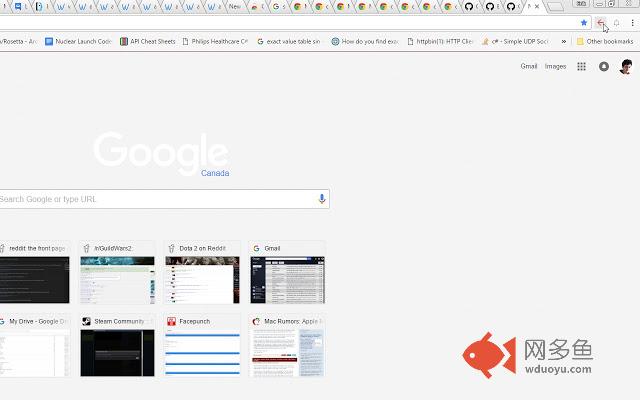This screenshot has width=640, height=400.
Task: Open the Google apps grid
Action: pyautogui.click(x=581, y=66)
